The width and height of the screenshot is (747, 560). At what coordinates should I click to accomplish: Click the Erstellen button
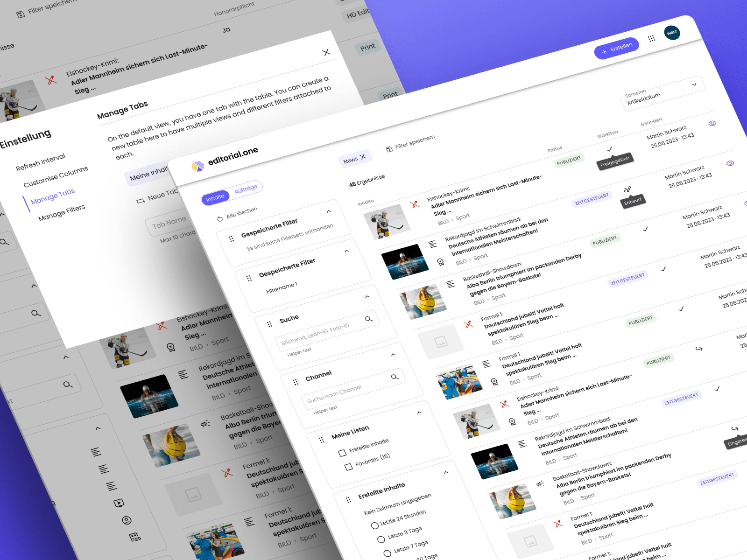pyautogui.click(x=617, y=48)
